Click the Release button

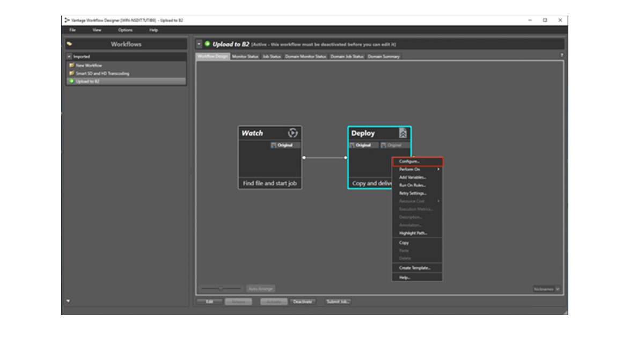pos(238,302)
